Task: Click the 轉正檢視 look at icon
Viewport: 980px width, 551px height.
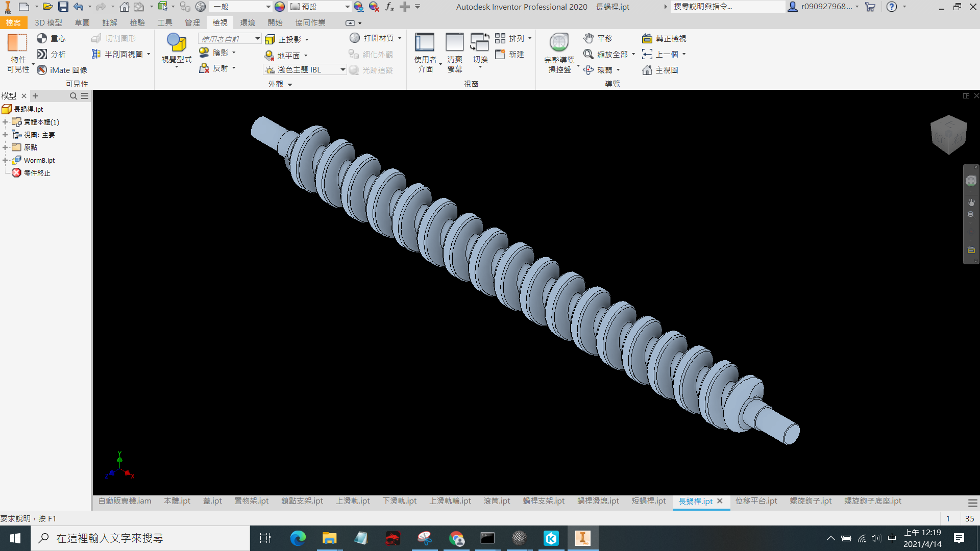Action: 647,38
